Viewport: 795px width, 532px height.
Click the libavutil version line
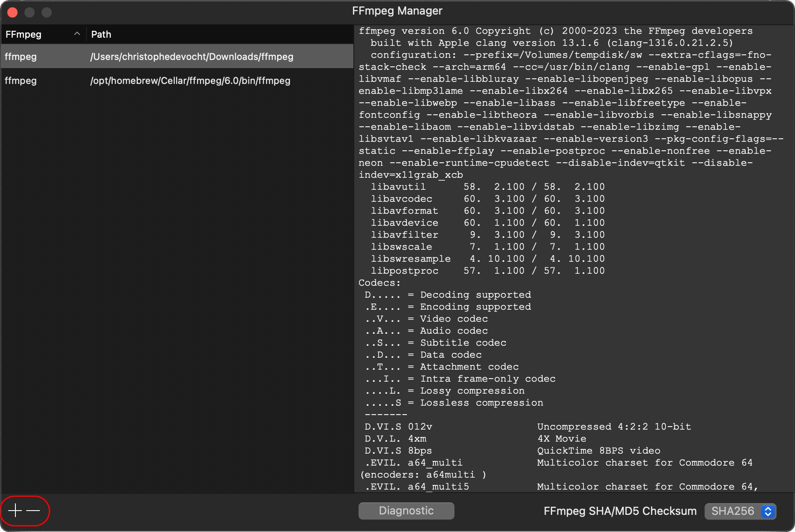tap(488, 187)
